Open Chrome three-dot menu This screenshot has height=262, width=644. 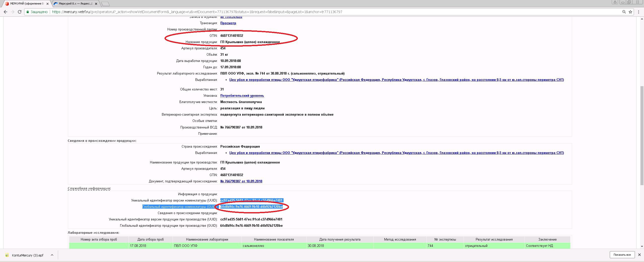638,12
